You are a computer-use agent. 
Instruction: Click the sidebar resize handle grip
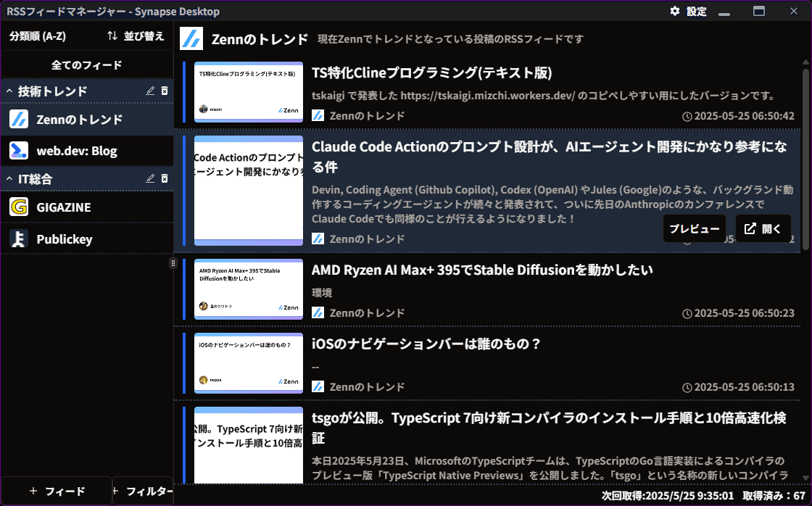click(173, 263)
